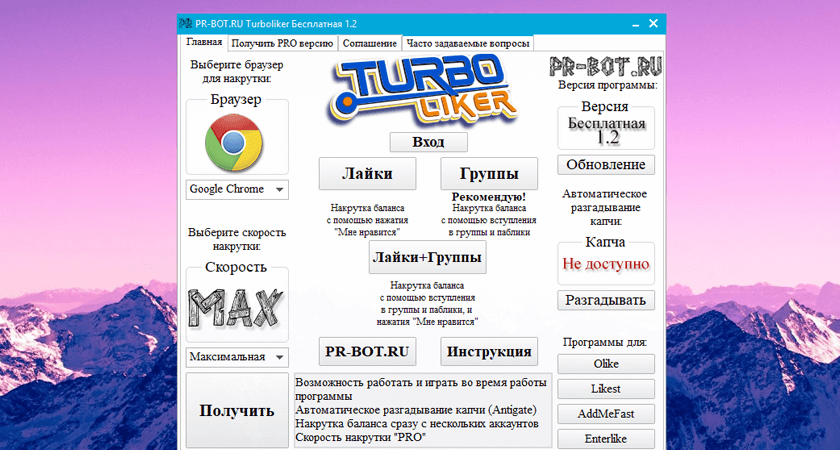This screenshot has width=840, height=450.
Task: Click the red Не доступно captcha status
Action: [x=606, y=264]
